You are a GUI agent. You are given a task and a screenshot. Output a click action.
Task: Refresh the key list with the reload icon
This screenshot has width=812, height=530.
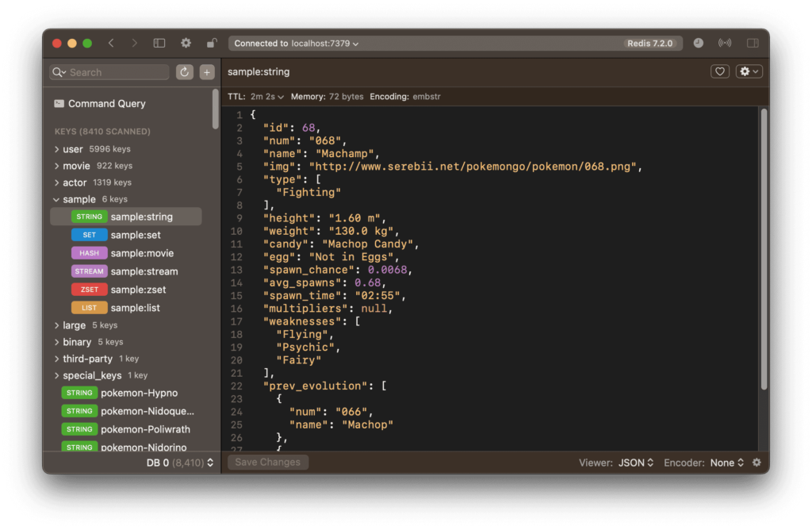point(183,71)
